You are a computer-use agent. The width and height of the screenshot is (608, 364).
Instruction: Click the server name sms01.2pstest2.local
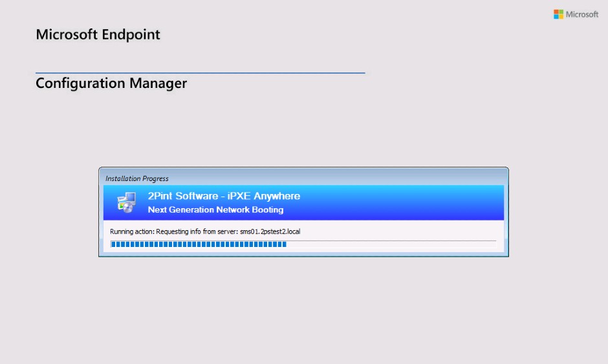pos(270,231)
